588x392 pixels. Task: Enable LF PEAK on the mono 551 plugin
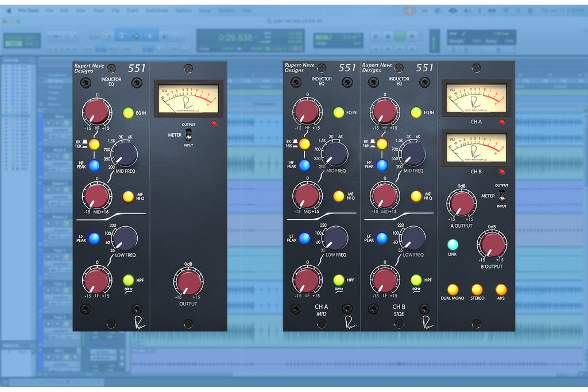[x=94, y=238]
